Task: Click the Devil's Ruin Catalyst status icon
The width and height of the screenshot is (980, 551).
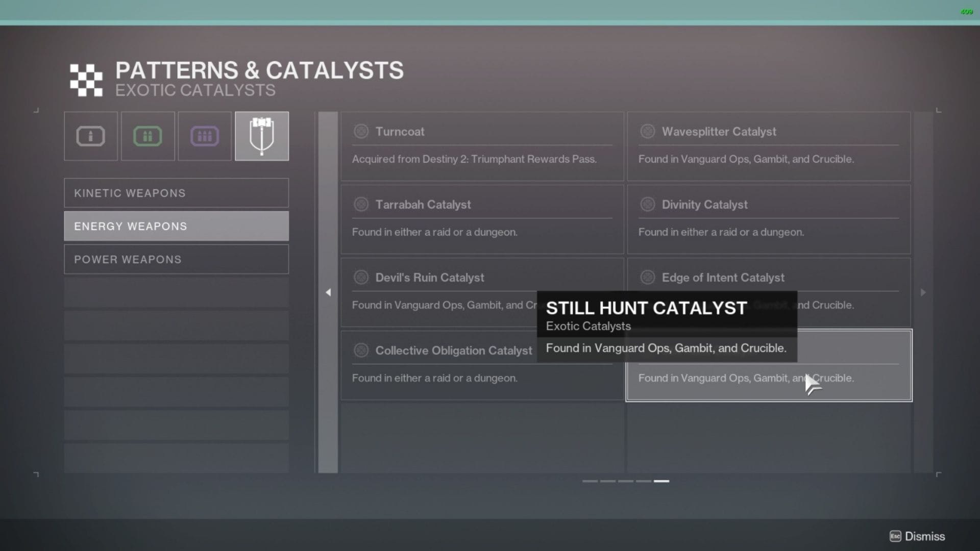Action: (x=361, y=278)
